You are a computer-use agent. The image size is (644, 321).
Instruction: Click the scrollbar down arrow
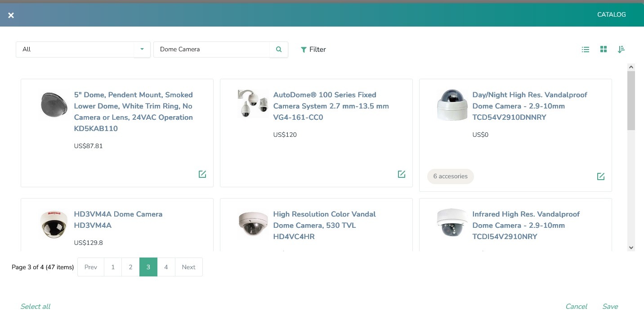(x=631, y=248)
